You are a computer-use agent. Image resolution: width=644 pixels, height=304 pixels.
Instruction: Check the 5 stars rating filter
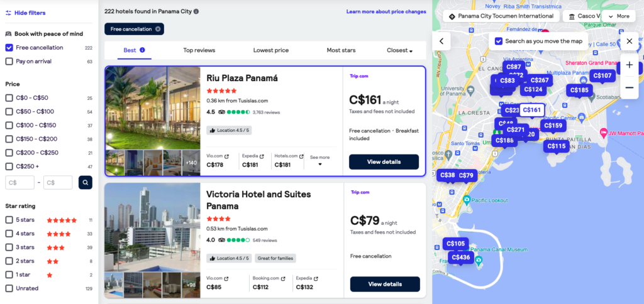coord(9,220)
